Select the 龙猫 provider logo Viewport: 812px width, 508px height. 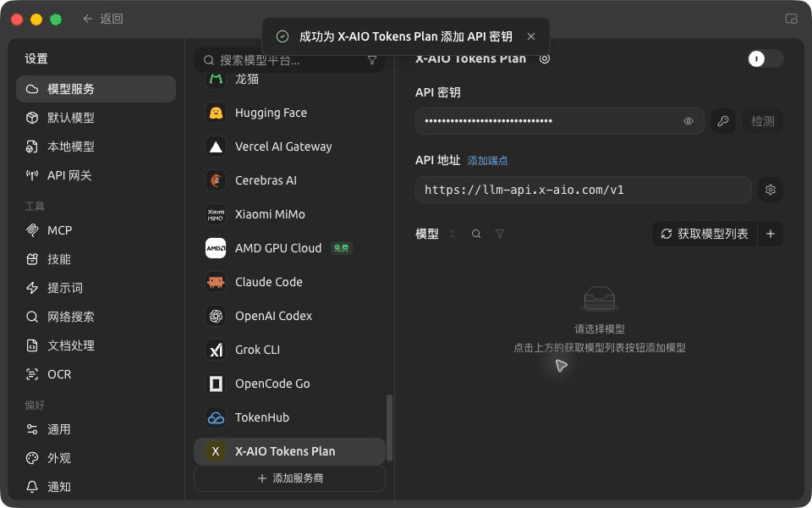[216, 80]
